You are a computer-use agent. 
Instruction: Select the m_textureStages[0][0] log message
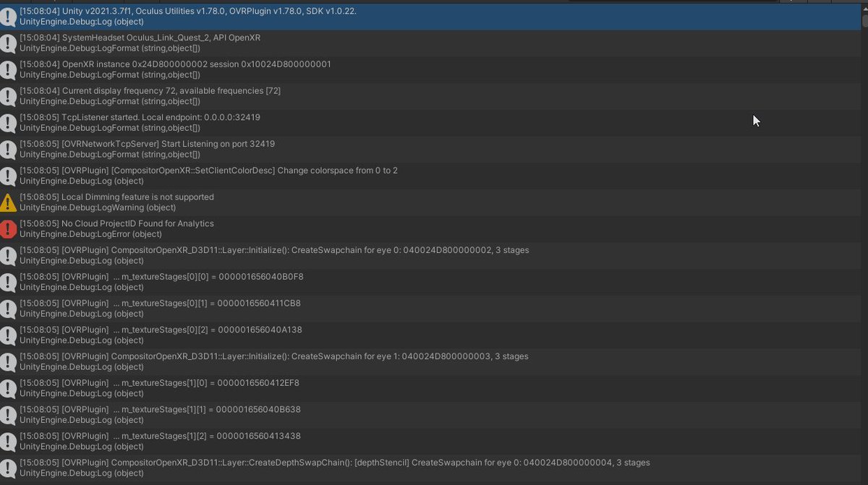(429, 282)
